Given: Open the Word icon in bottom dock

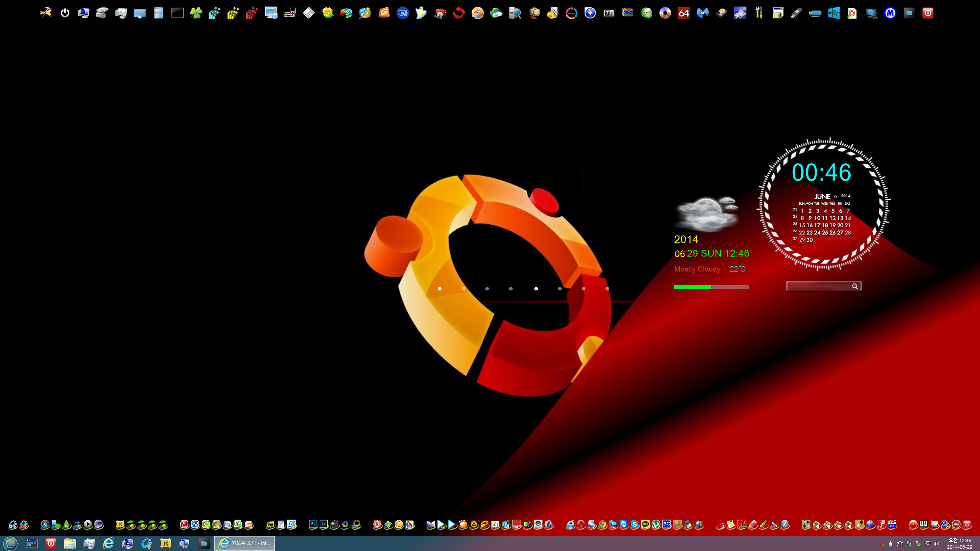Looking at the screenshot, I should point(227,524).
